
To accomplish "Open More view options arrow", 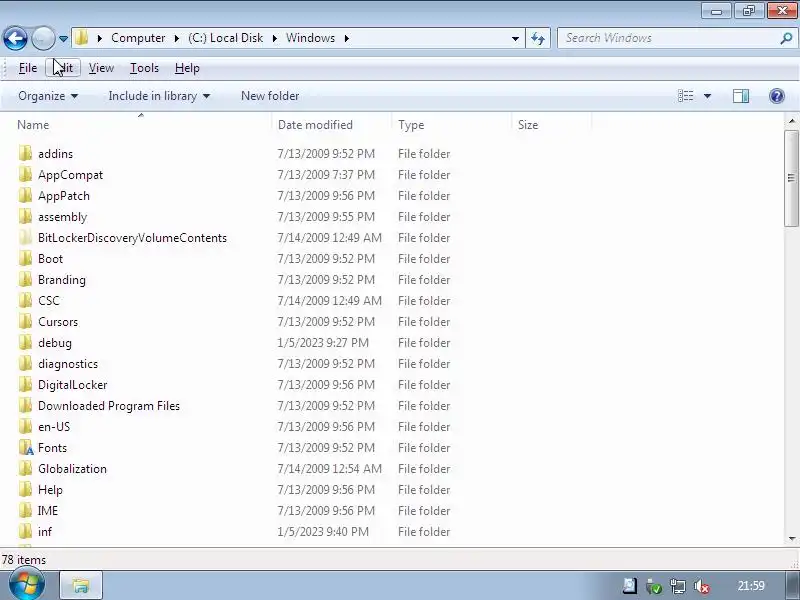I will pos(707,96).
